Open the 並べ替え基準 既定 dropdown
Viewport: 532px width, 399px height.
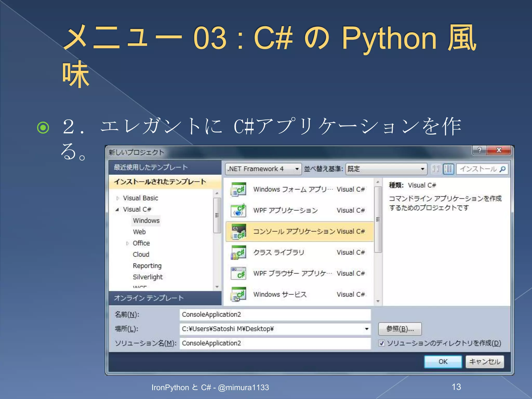[x=386, y=169]
